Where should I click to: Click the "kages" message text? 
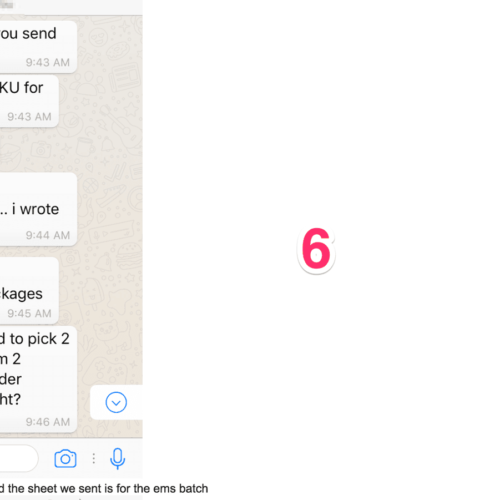tap(21, 294)
